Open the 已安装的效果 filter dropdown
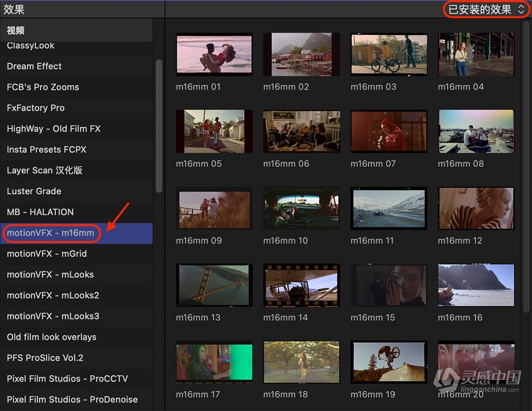 point(486,9)
